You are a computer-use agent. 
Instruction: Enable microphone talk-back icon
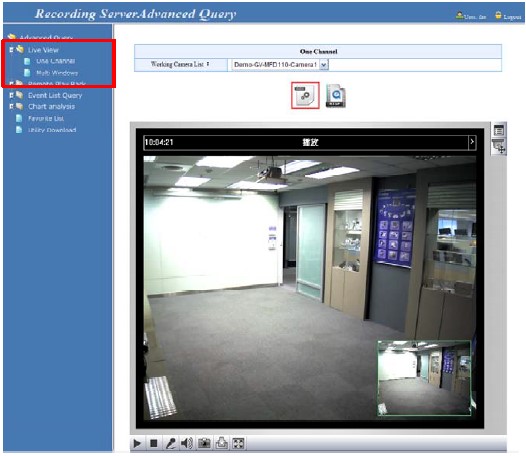[170, 444]
